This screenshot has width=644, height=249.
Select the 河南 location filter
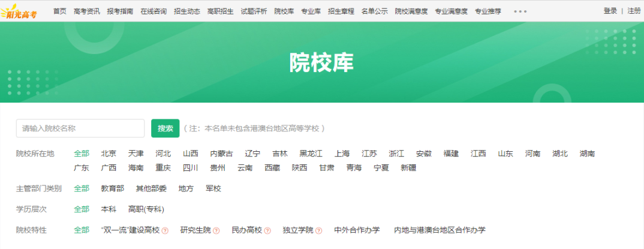point(533,154)
